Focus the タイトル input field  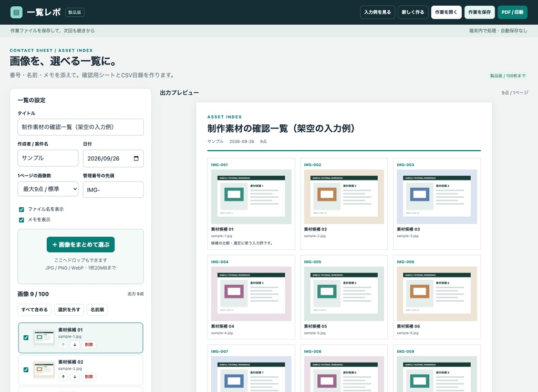[x=80, y=127]
